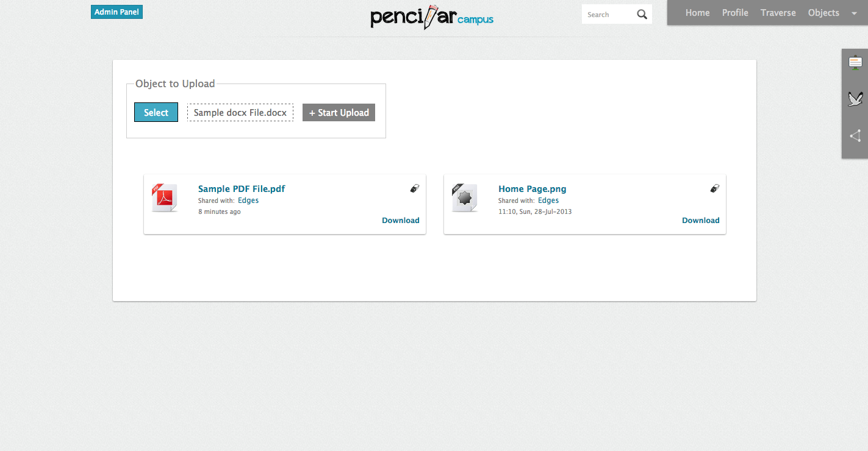
Task: Click the PDF file type icon
Action: click(x=164, y=198)
